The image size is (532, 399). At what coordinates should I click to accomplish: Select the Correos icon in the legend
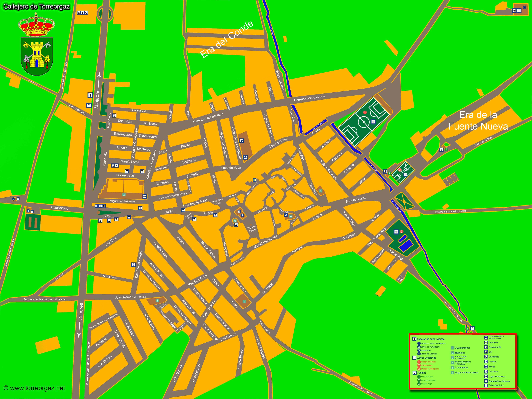(486, 361)
